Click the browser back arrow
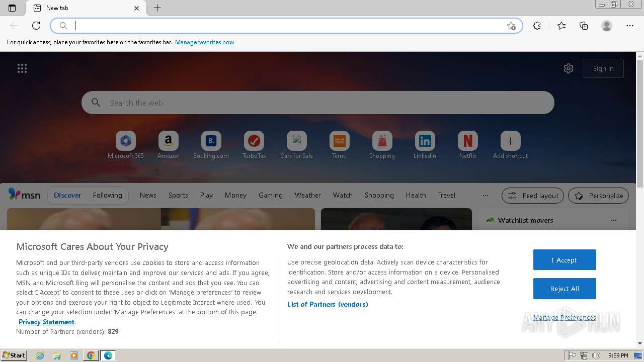The height and width of the screenshot is (362, 644). click(14, 26)
